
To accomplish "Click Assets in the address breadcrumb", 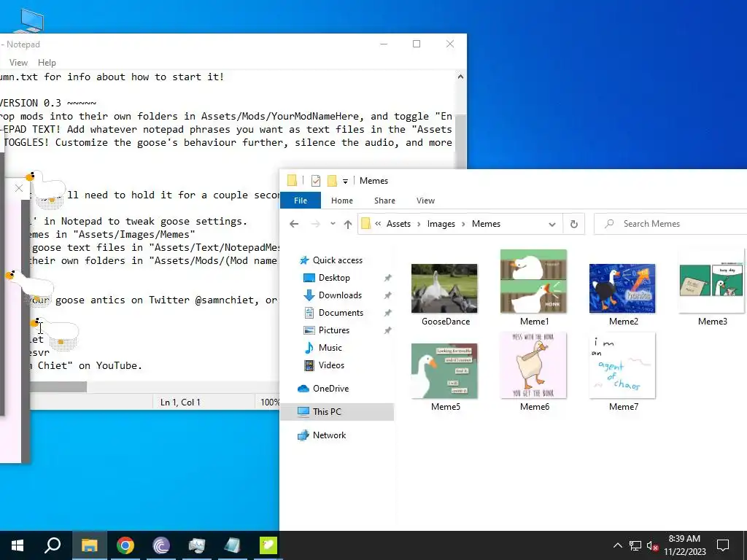I will pos(398,224).
